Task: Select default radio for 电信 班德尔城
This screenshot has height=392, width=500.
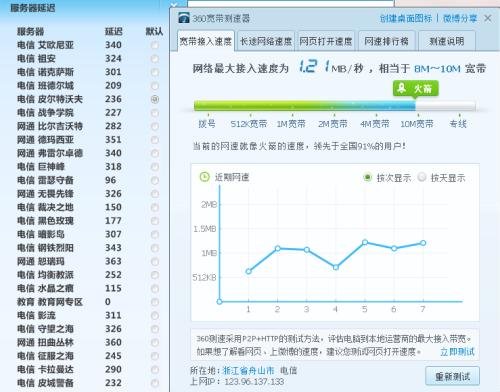Action: point(155,86)
